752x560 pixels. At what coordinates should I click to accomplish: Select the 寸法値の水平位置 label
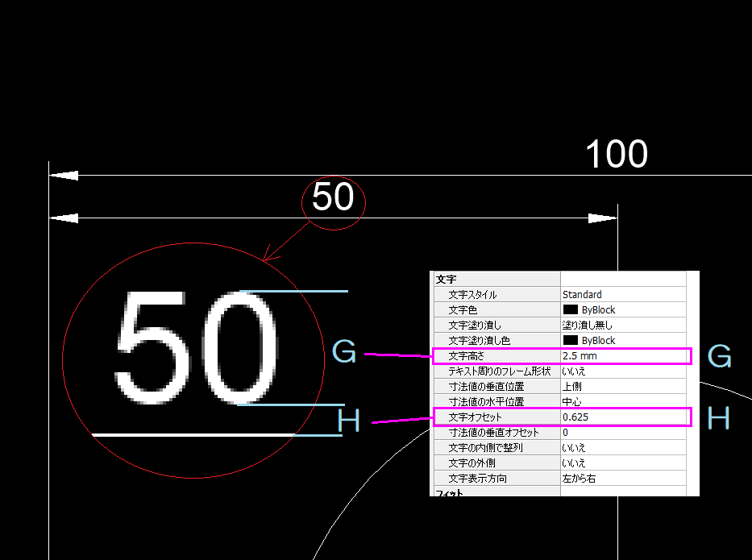coord(486,402)
